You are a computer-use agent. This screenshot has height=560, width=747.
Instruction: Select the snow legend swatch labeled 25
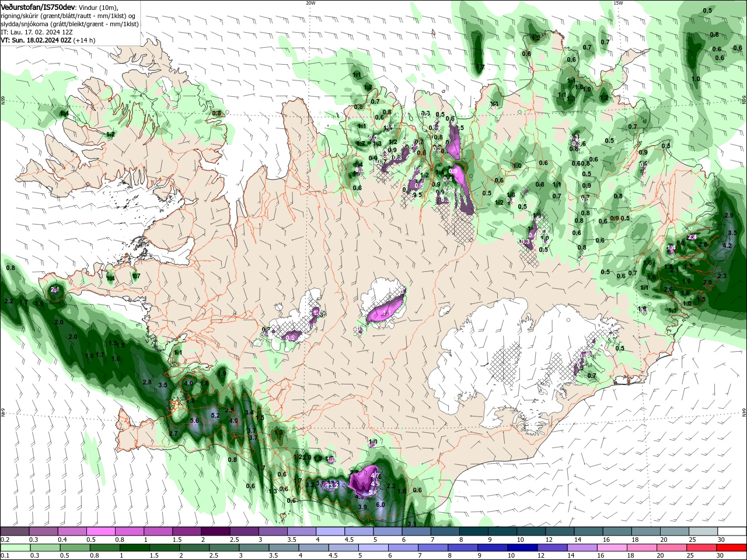704,531
